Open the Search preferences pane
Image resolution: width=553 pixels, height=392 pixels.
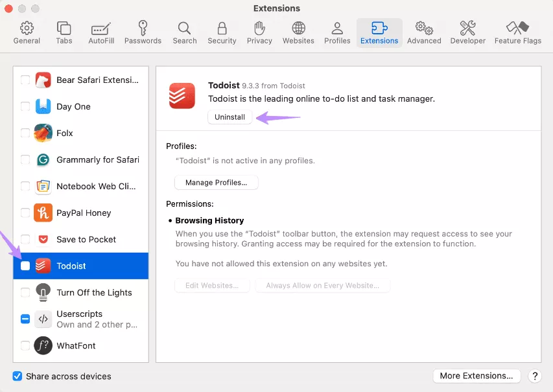click(185, 33)
